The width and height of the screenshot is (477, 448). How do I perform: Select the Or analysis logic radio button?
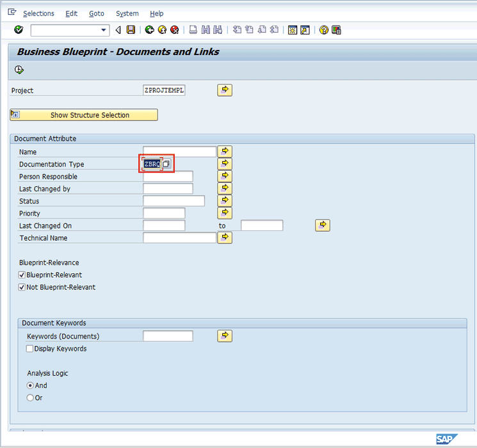[x=30, y=397]
